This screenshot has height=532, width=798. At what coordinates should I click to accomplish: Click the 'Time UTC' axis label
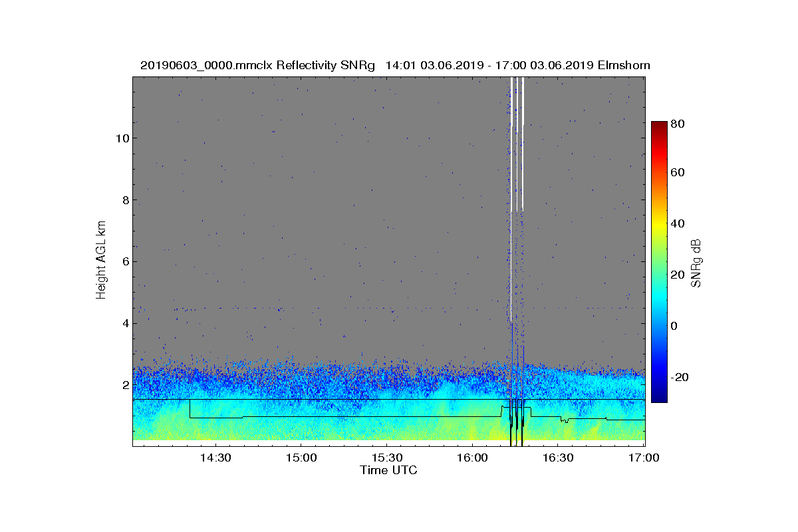[x=388, y=470]
